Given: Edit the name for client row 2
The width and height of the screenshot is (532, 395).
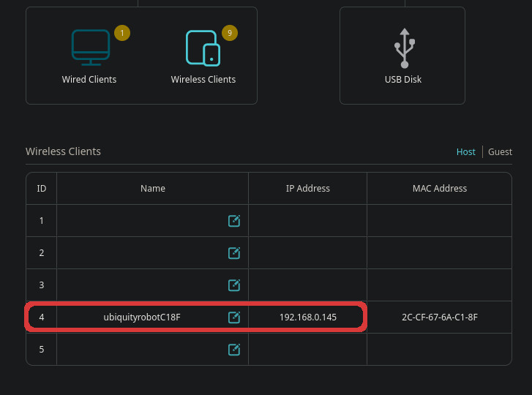Looking at the screenshot, I should 234,253.
